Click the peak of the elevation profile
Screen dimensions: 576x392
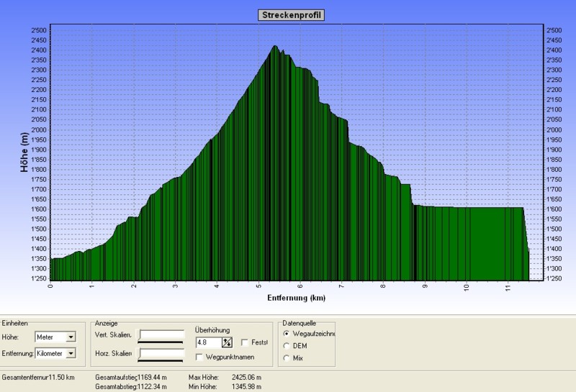click(x=275, y=47)
